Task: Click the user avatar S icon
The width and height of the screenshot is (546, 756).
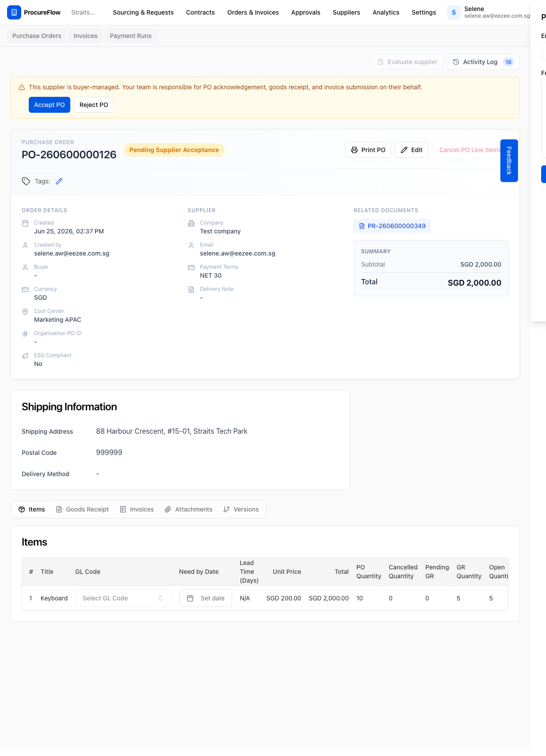Action: tap(454, 12)
